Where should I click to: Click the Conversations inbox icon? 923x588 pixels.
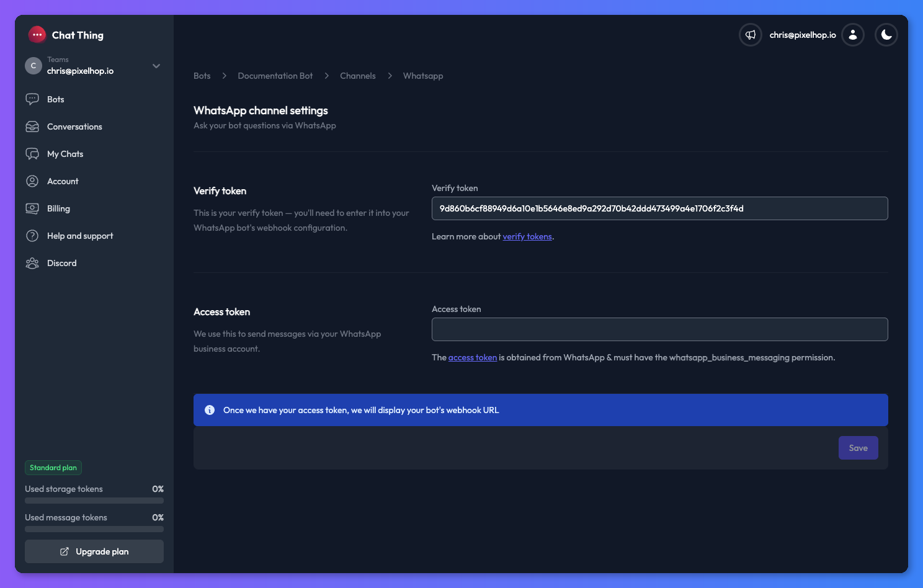(32, 127)
